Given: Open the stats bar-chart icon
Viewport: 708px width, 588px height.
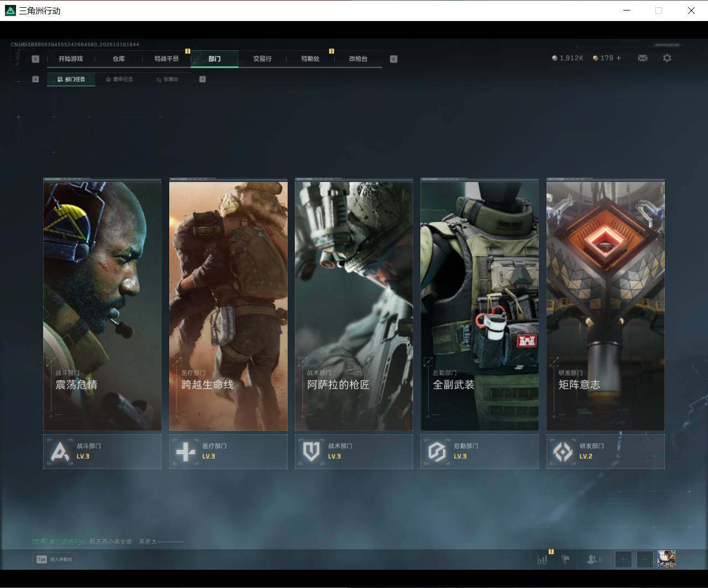Looking at the screenshot, I should [542, 559].
